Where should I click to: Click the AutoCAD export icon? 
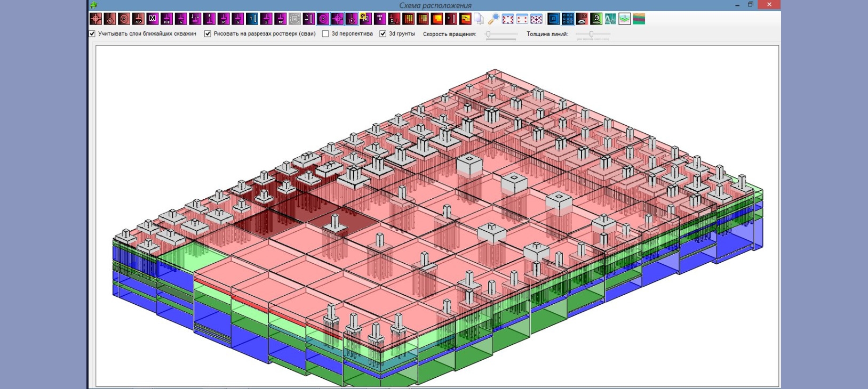(x=610, y=19)
